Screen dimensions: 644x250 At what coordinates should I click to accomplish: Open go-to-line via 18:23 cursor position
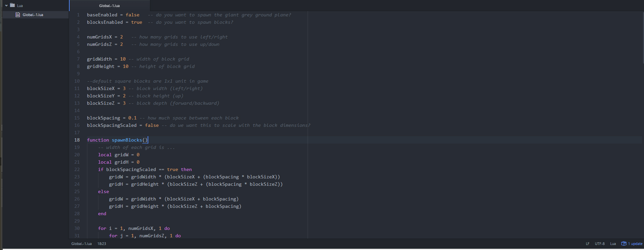click(x=102, y=244)
